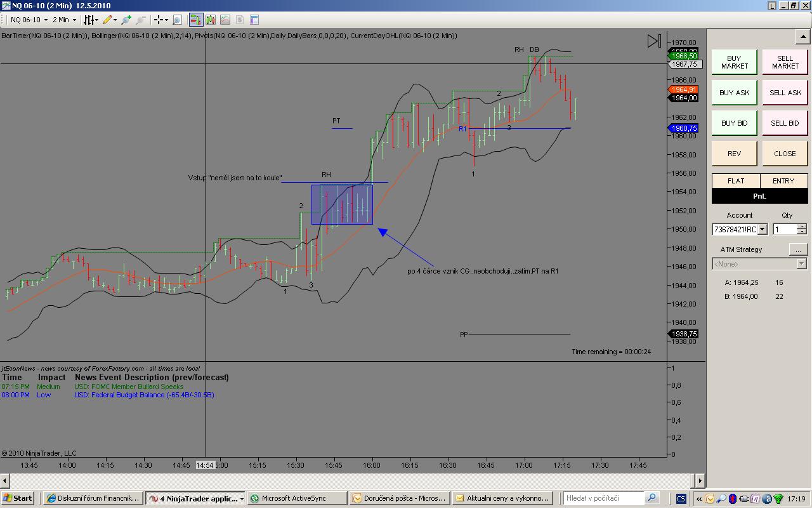Screen dimensions: 812x509
Task: Click the greyed strategies S icon
Action: click(240, 20)
